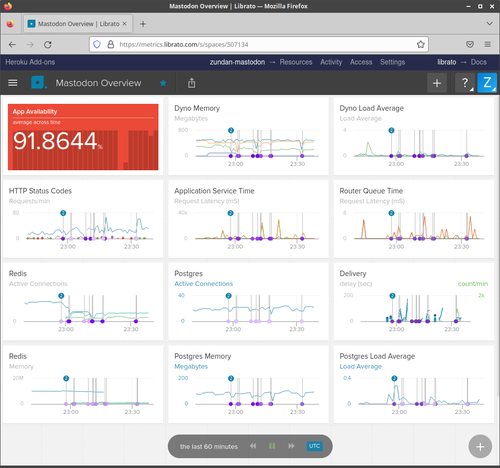Pause live updating
The height and width of the screenshot is (468, 500).
click(x=272, y=446)
